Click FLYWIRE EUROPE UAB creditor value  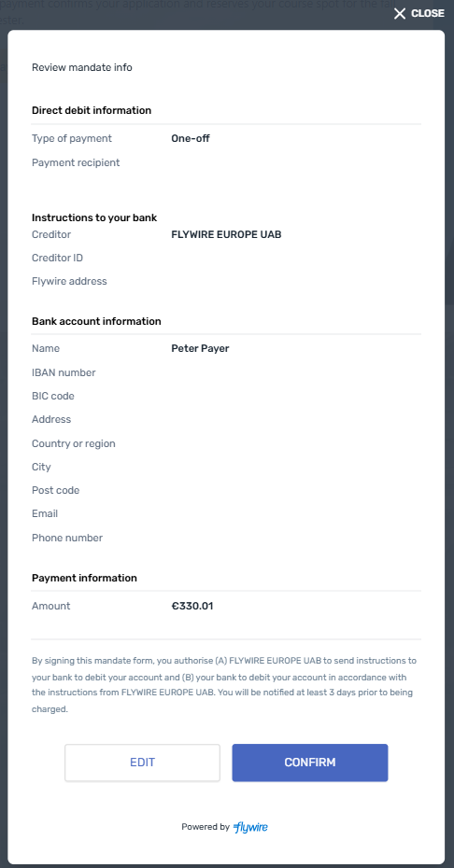226,234
